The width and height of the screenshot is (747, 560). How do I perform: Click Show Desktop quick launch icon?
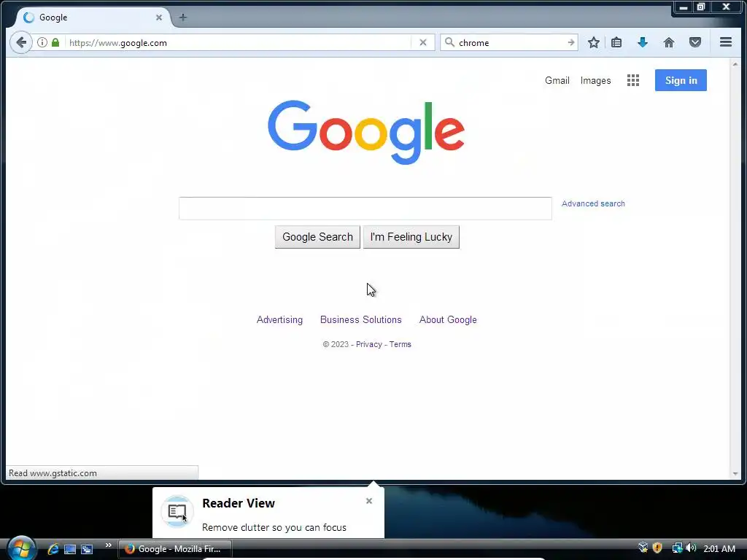point(70,549)
